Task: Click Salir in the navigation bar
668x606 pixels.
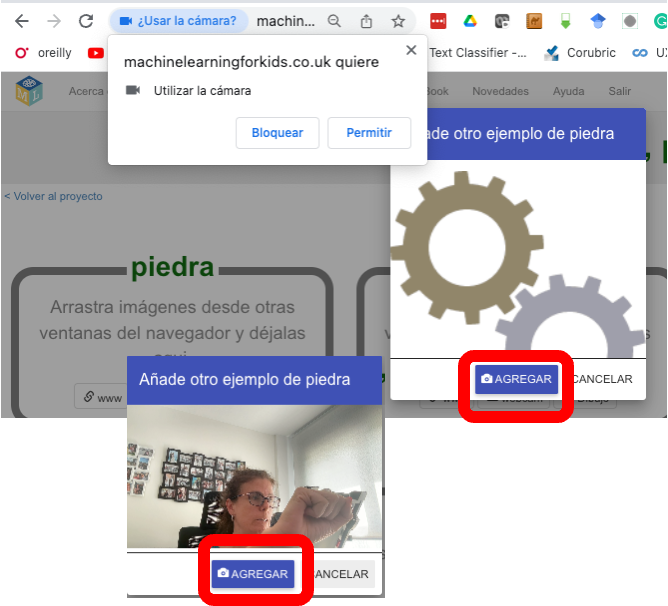Action: [619, 91]
